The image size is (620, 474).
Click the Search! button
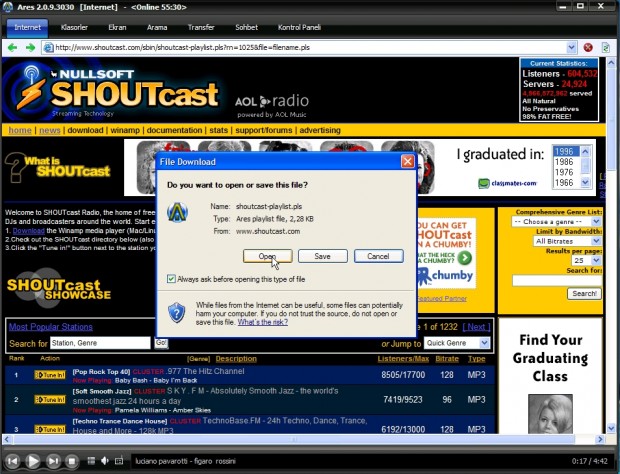point(584,293)
